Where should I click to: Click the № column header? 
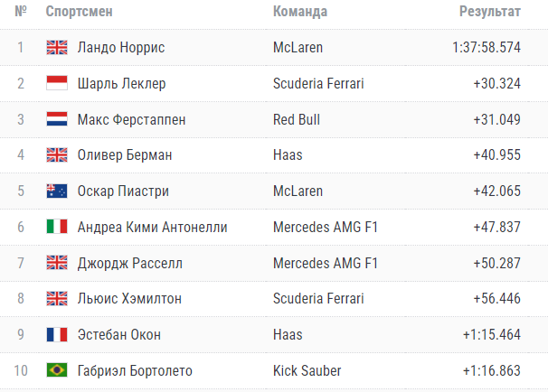20,13
